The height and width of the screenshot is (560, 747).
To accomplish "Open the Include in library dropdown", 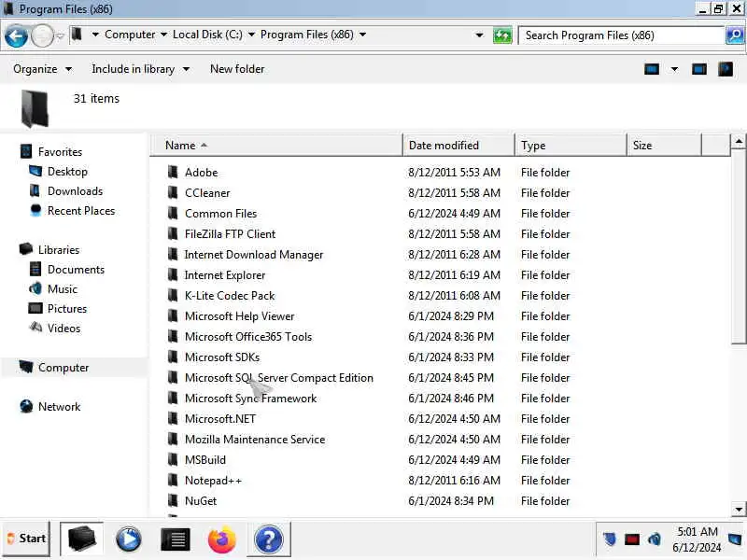I will coord(141,69).
